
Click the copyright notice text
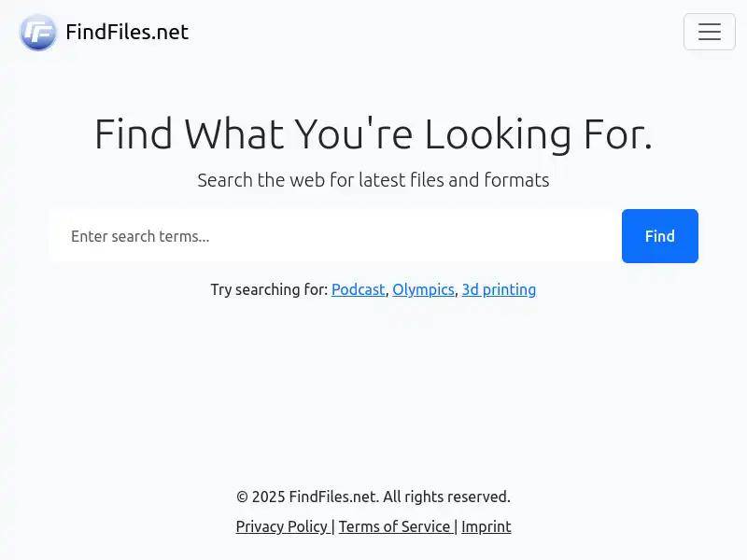click(373, 497)
